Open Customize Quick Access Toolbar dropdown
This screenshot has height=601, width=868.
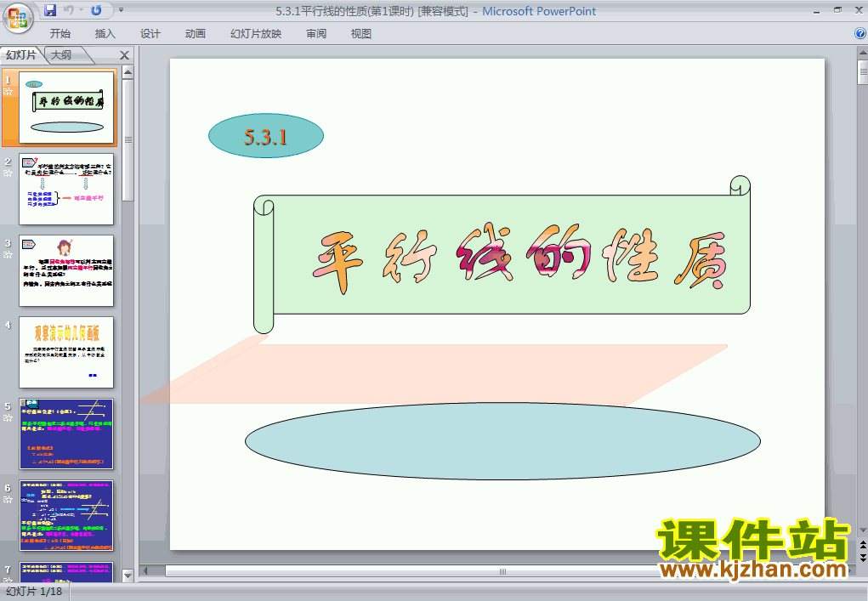coord(121,10)
